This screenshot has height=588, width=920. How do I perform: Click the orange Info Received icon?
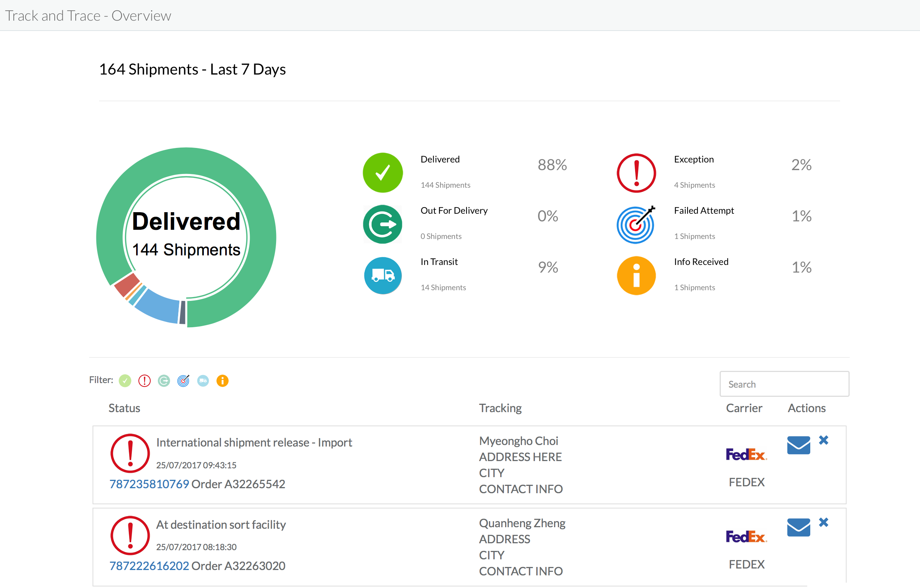click(x=636, y=275)
